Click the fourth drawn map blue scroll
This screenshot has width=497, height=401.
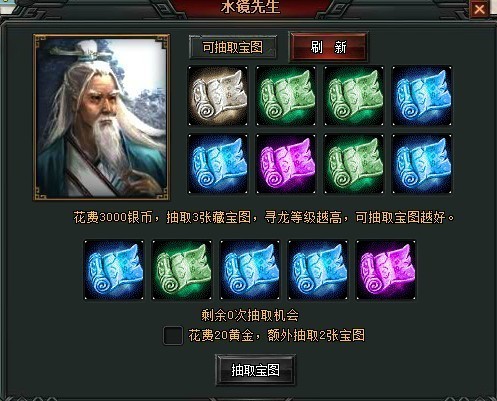pyautogui.click(x=318, y=270)
